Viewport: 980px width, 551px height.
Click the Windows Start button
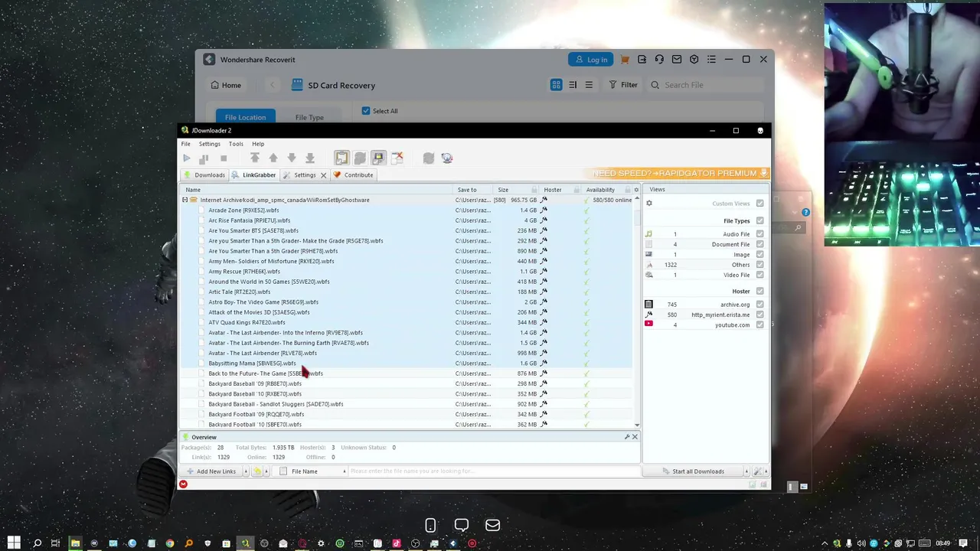click(x=14, y=543)
